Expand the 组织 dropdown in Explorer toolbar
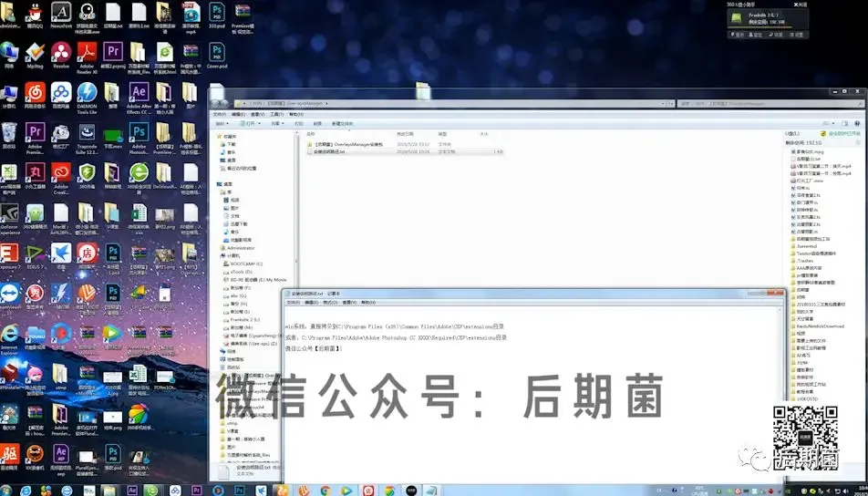Screen dimensions: 868x496 222,123
